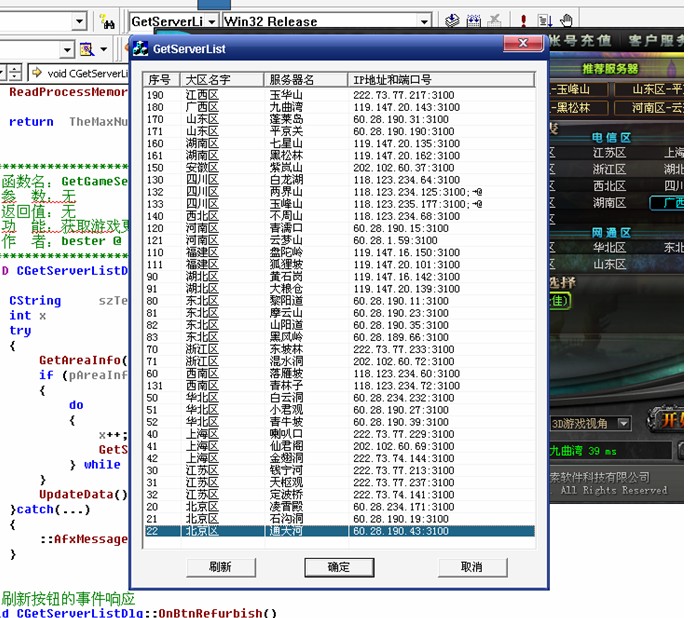Click the 取消 button
The height and width of the screenshot is (618, 688).
(x=472, y=567)
